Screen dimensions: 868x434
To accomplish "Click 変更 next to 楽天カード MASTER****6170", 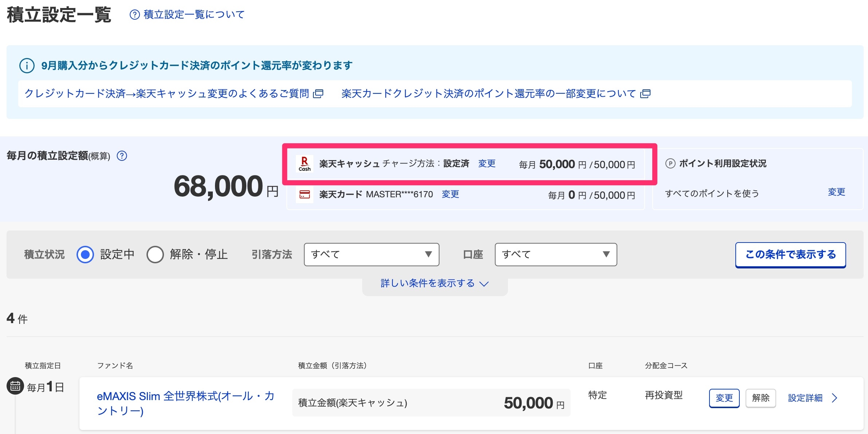I will [x=450, y=194].
